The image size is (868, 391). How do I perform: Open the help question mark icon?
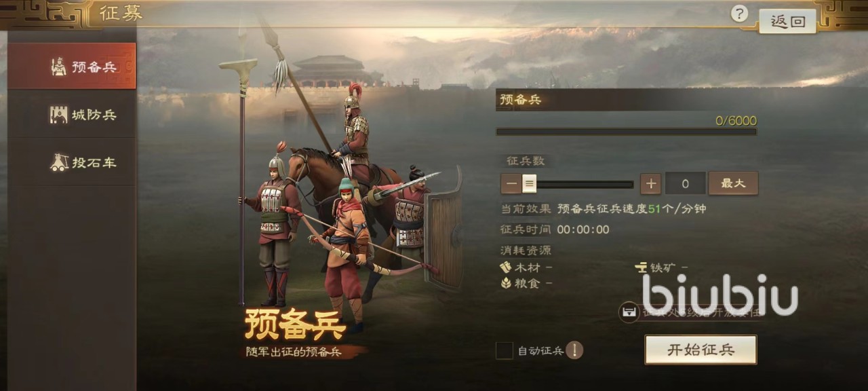(x=740, y=14)
